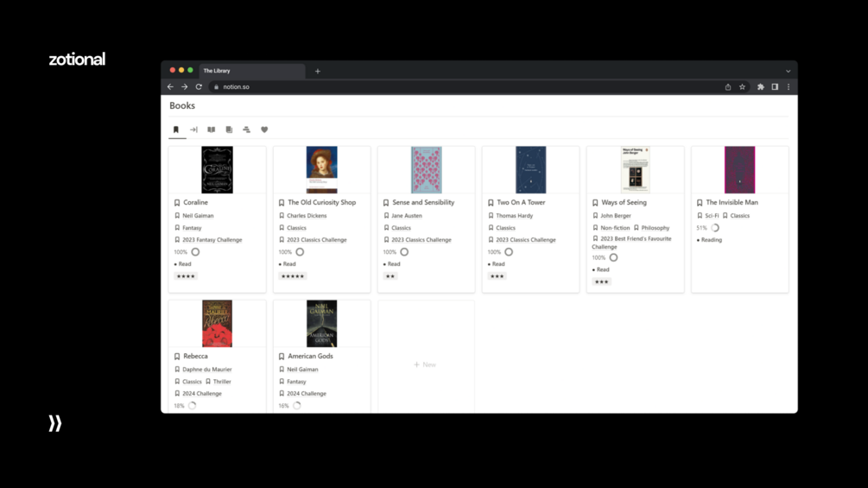Image resolution: width=868 pixels, height=488 pixels.
Task: Open the Ways of Seeing title
Action: (624, 202)
